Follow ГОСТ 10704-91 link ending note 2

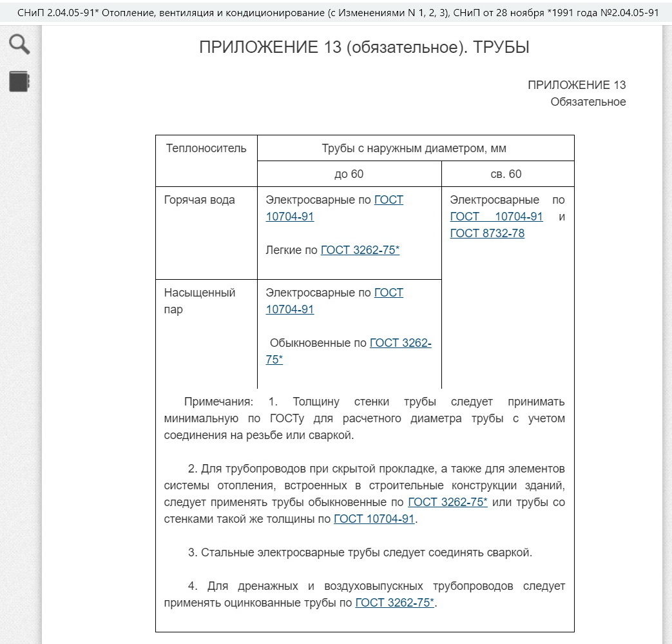(374, 519)
